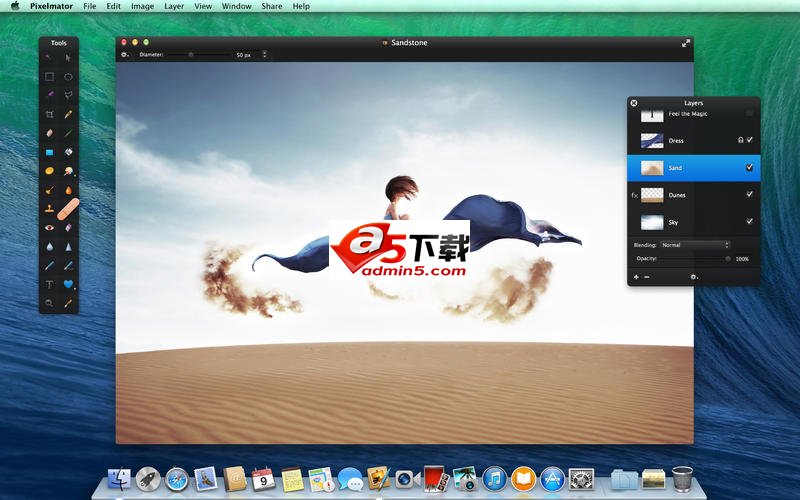Image resolution: width=800 pixels, height=500 pixels.
Task: Open the File menu
Action: 90,6
